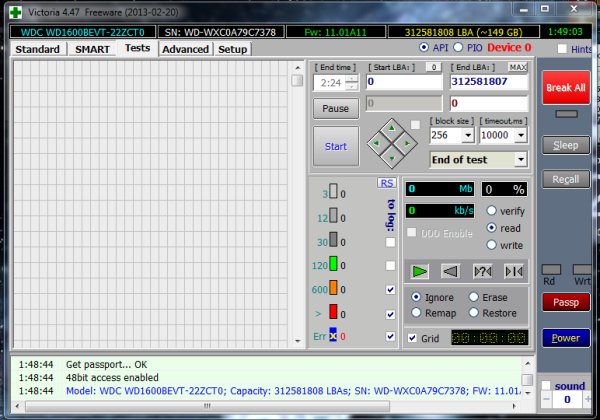Select the Erase error action
This screenshot has width=600, height=420.
click(x=474, y=297)
